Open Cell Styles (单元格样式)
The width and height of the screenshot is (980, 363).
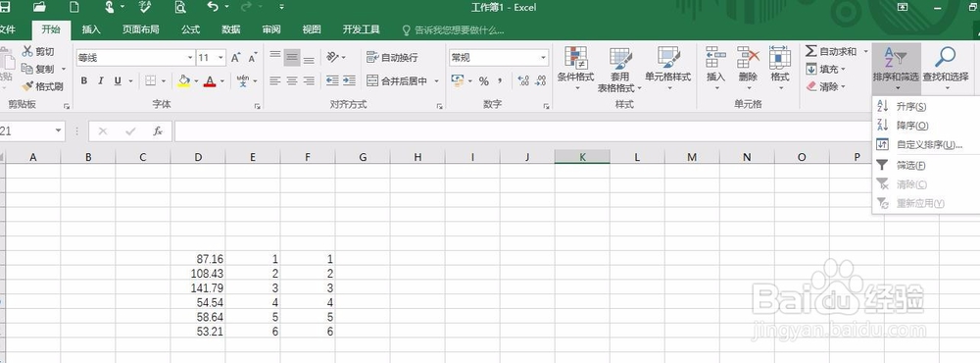click(668, 69)
